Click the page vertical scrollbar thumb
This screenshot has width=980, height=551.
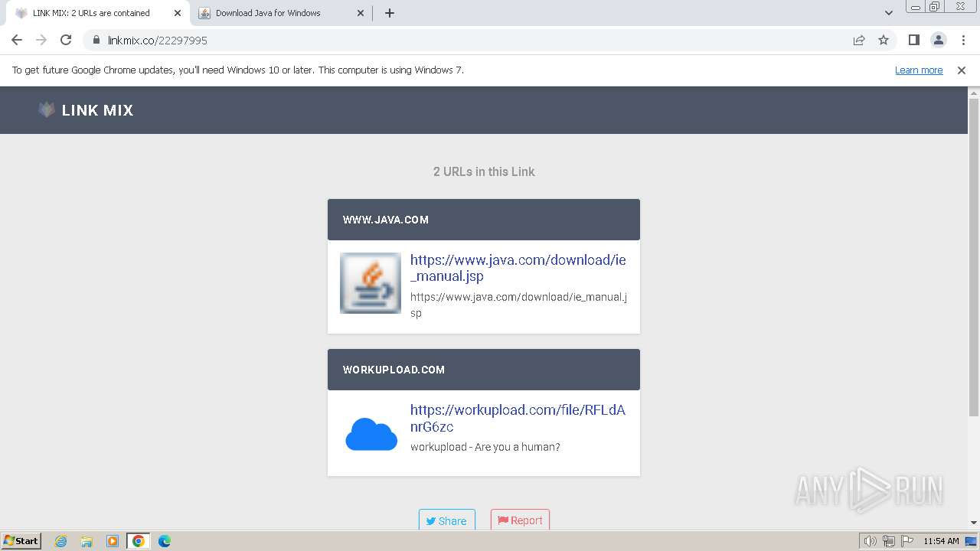point(974,256)
